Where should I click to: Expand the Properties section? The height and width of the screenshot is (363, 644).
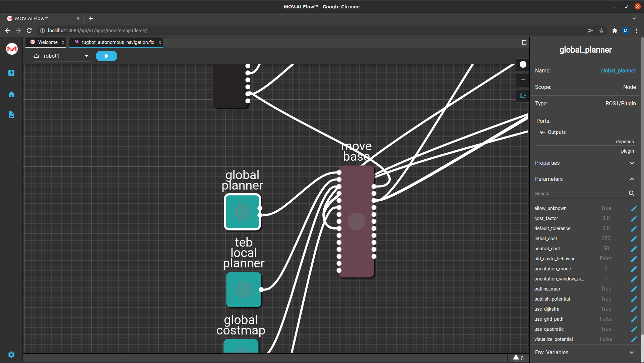click(585, 163)
